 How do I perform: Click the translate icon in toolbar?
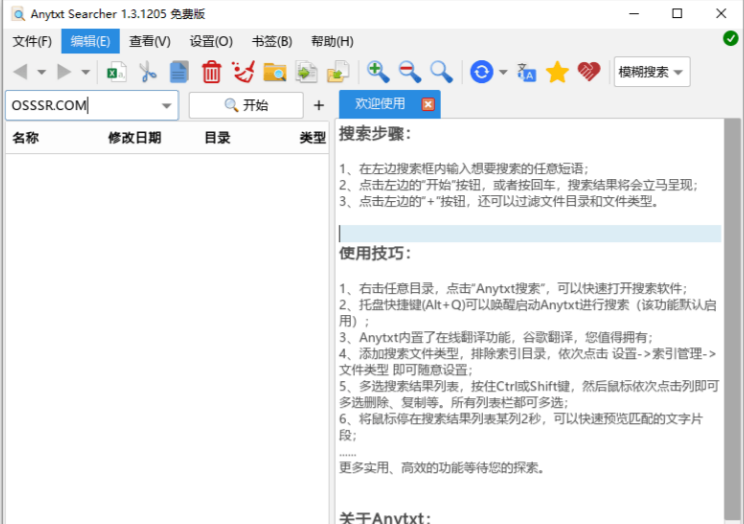[x=526, y=71]
